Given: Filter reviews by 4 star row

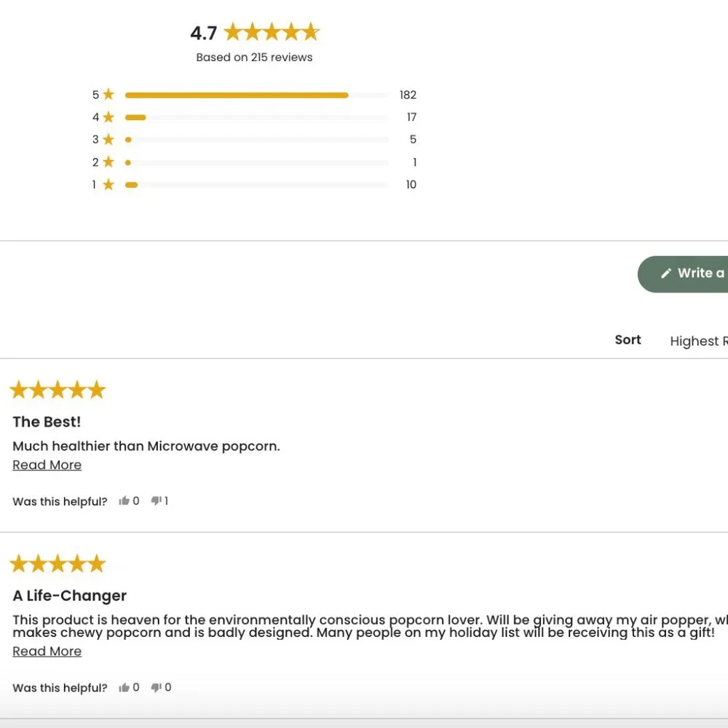Looking at the screenshot, I should point(254,117).
